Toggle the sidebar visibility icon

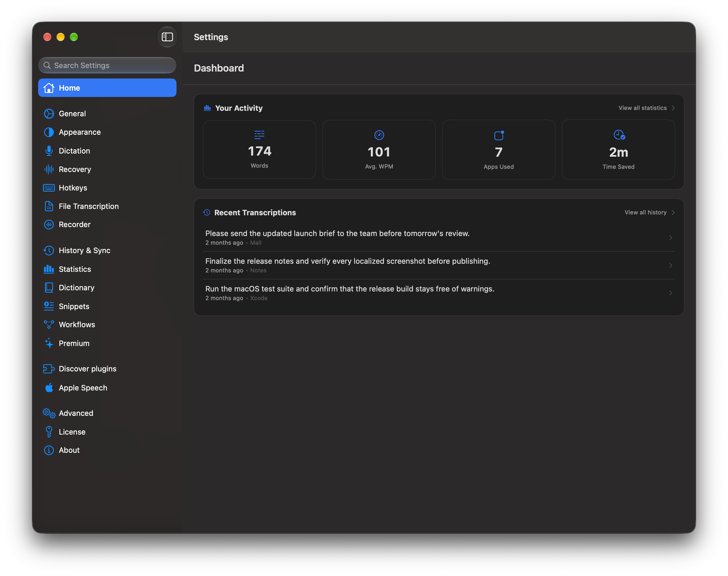point(167,37)
